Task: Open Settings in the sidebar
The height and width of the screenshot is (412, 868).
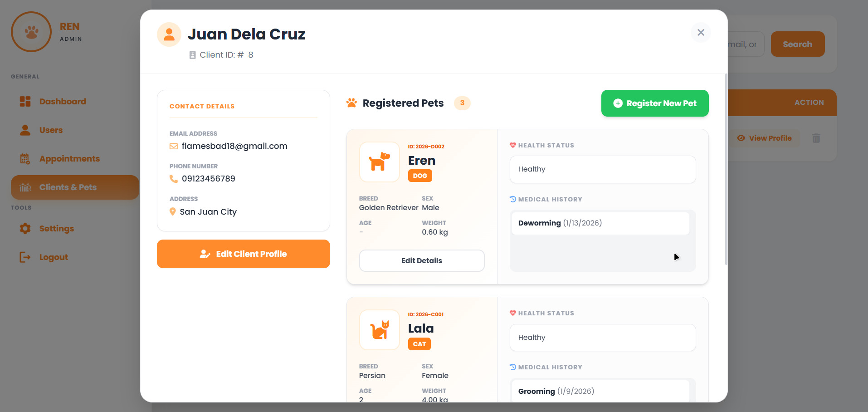Action: [56, 229]
